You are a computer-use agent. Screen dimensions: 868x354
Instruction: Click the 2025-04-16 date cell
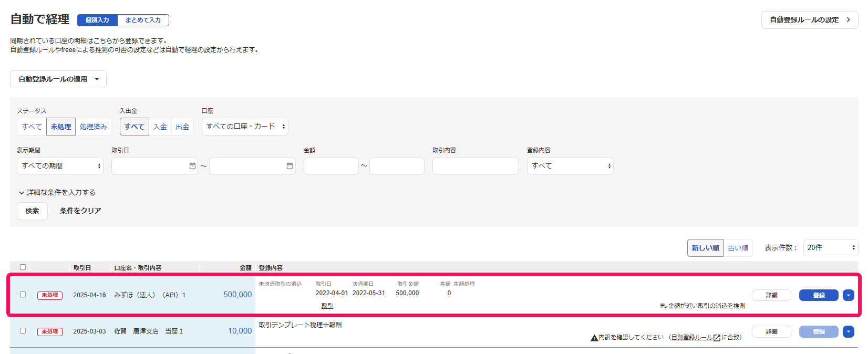pyautogui.click(x=89, y=295)
